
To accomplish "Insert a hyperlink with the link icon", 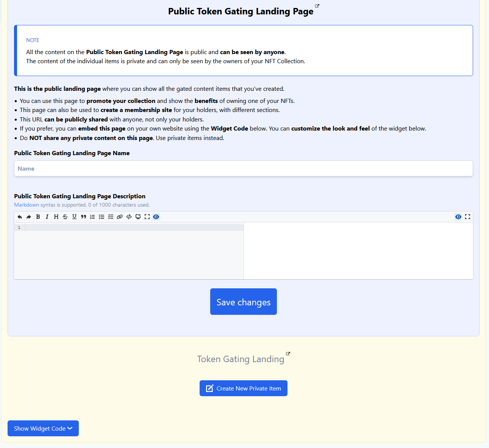I will point(120,217).
